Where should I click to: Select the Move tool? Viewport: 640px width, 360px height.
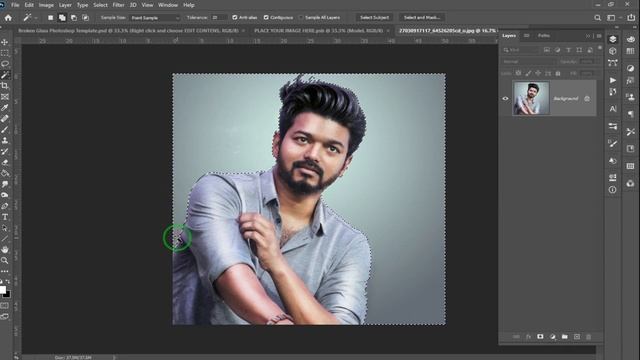[x=5, y=42]
